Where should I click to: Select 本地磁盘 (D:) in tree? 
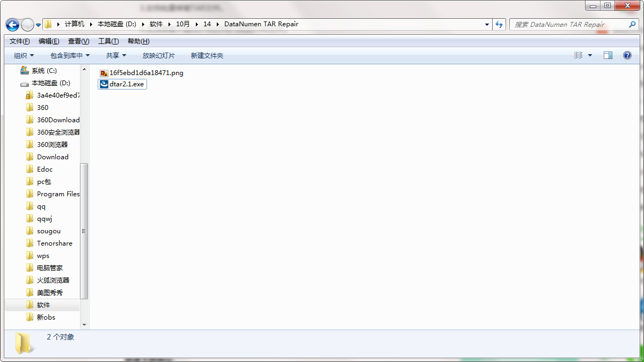coord(50,83)
